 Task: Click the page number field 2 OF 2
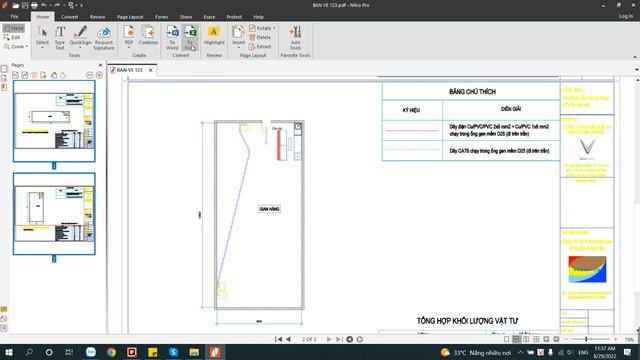309,339
